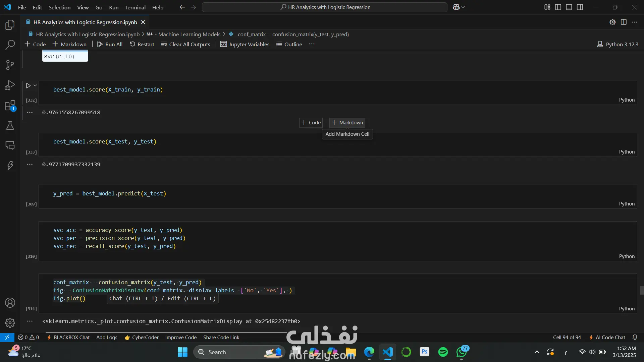Open the Source Control view
The image size is (644, 362).
coord(10,65)
